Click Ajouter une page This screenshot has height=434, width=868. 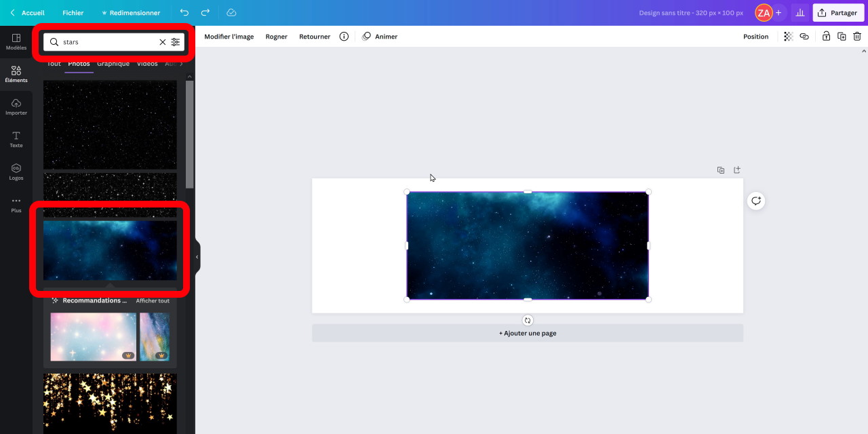[x=528, y=333]
